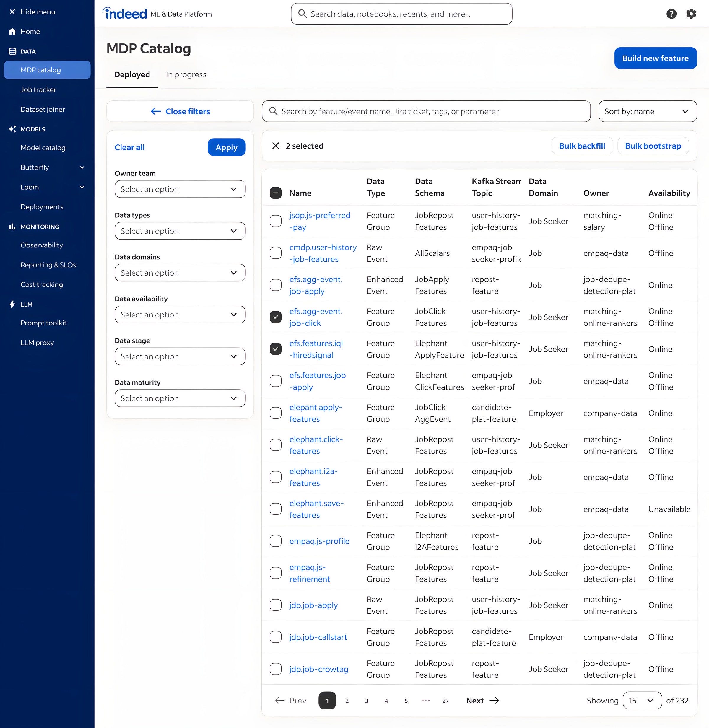The image size is (709, 728).
Task: Open settings gear icon
Action: (x=691, y=14)
